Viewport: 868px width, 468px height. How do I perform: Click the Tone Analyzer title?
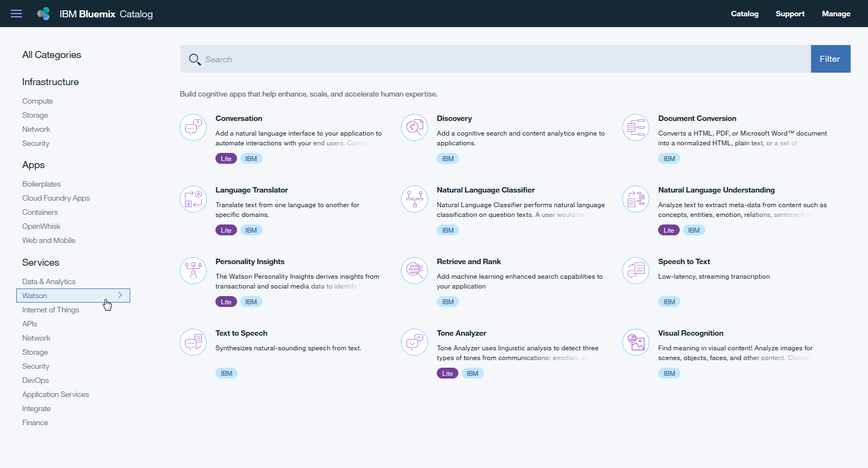click(x=461, y=333)
